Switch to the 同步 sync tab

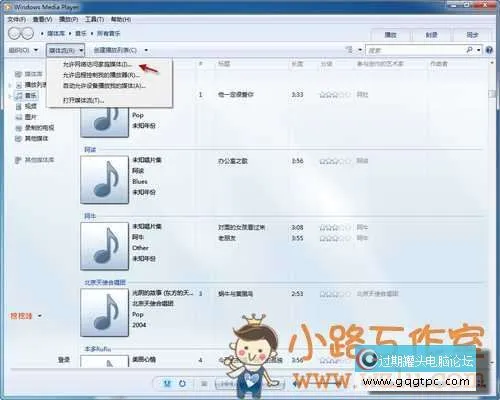click(x=472, y=35)
